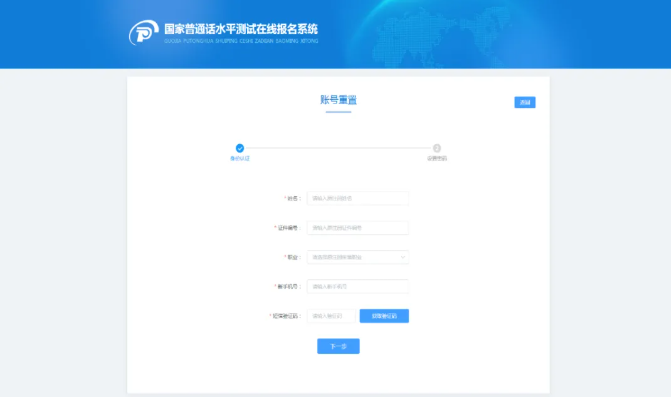This screenshot has width=671, height=397.
Task: Click the 账号重置 page heading
Action: (x=338, y=100)
